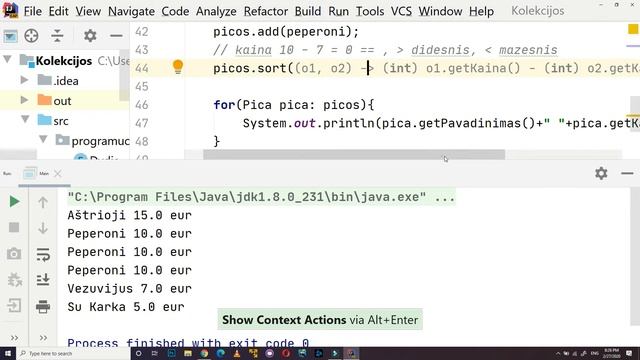Expand the .idea folder
This screenshot has width=640, height=360.
click(24, 80)
